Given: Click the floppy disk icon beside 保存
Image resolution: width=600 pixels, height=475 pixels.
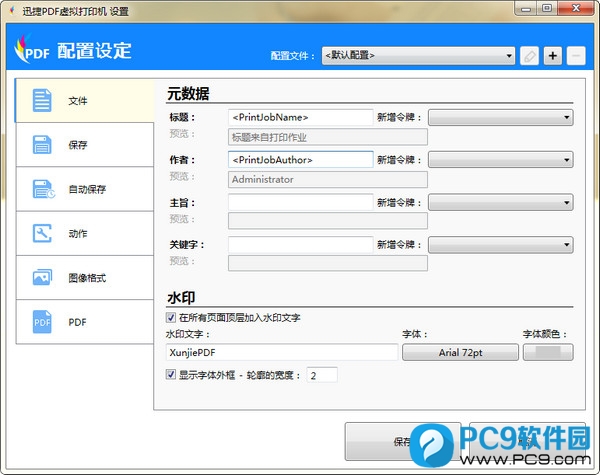Looking at the screenshot, I should tap(42, 144).
